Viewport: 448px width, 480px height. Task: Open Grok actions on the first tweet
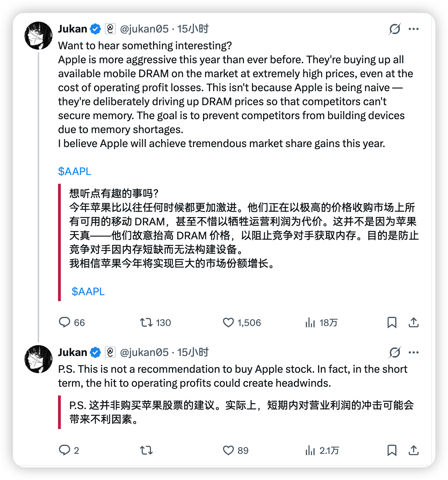[x=394, y=29]
